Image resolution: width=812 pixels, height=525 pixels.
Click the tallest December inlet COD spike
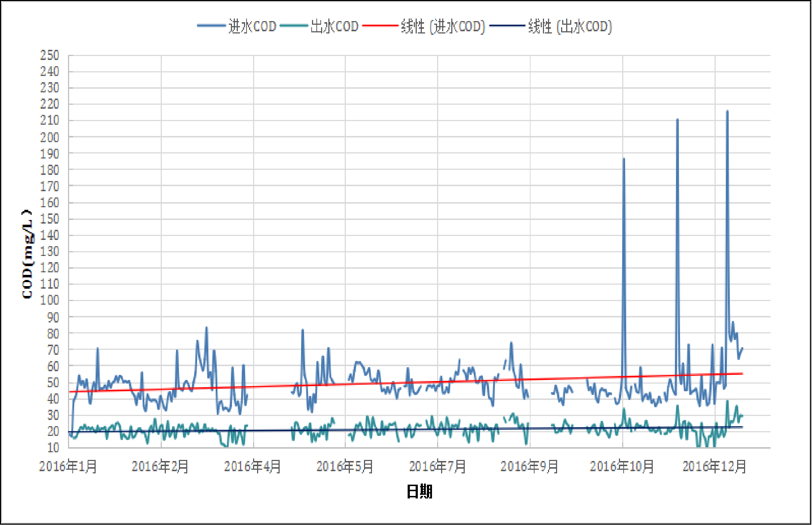727,111
